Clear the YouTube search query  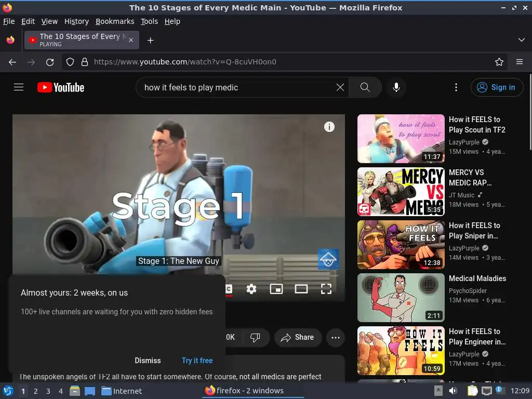coord(340,87)
